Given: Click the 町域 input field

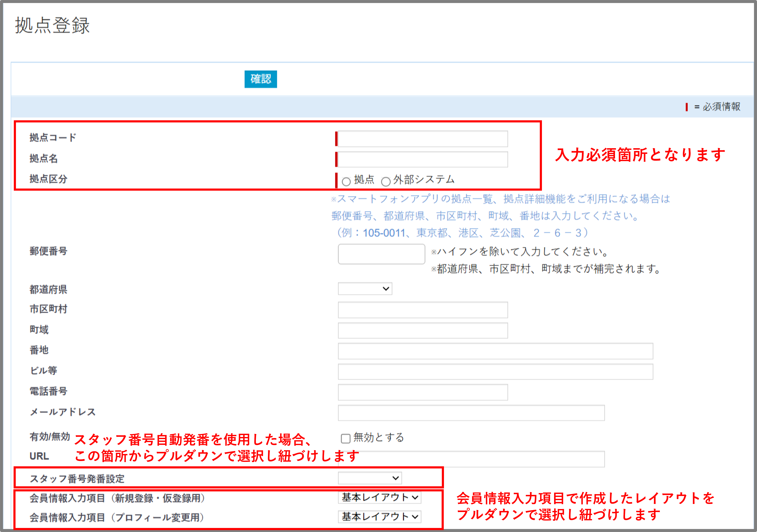Looking at the screenshot, I should pos(423,331).
